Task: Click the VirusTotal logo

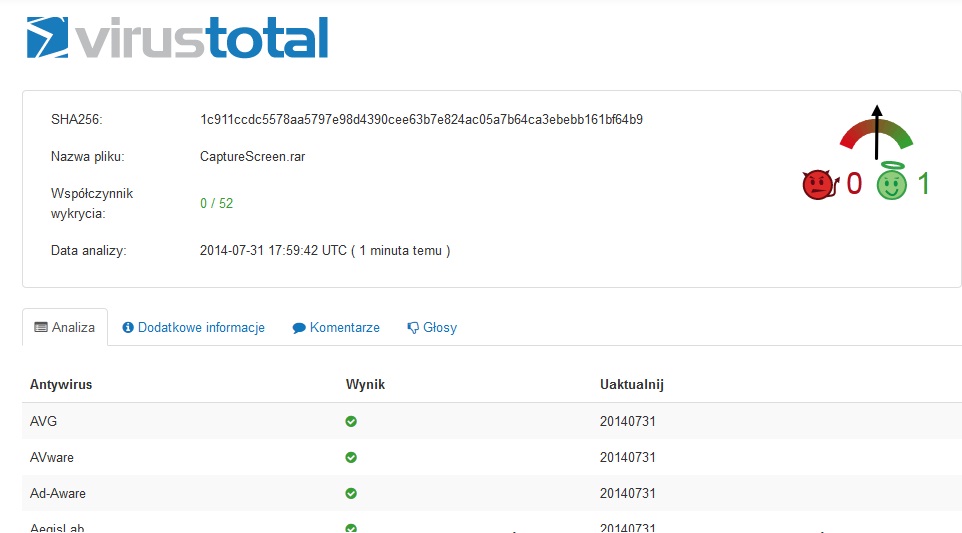Action: (177, 38)
